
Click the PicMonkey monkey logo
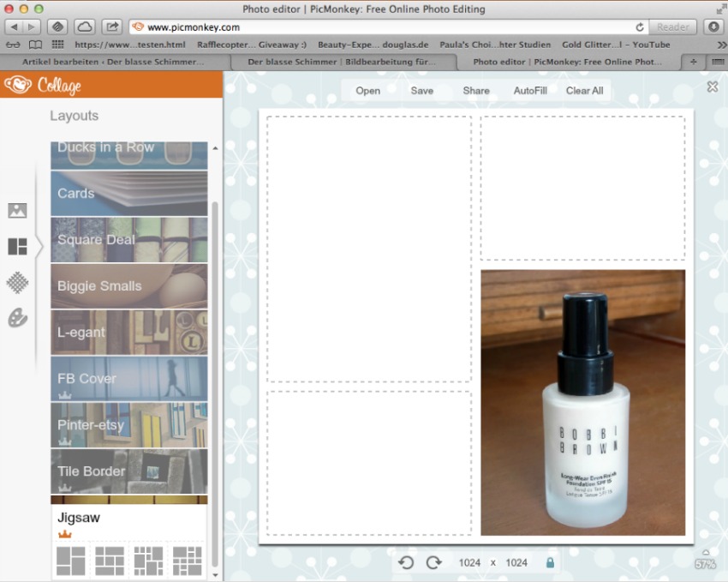pos(18,85)
